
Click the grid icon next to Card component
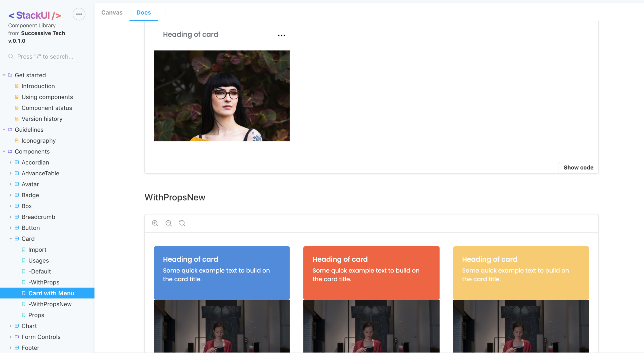(17, 239)
